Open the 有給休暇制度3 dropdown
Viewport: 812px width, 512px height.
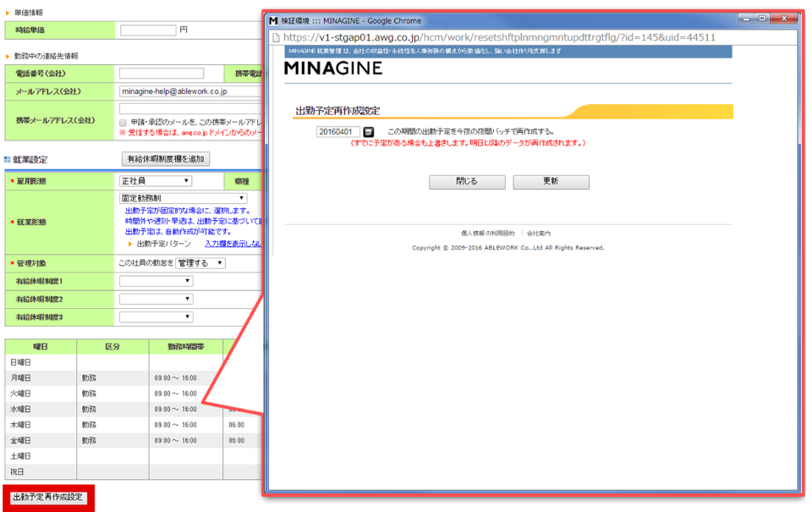tap(156, 317)
